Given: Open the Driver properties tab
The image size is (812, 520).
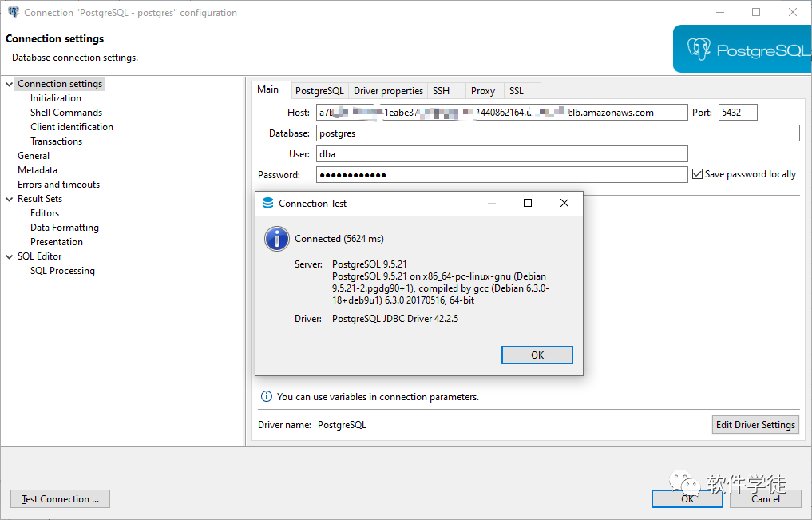Looking at the screenshot, I should tap(388, 90).
